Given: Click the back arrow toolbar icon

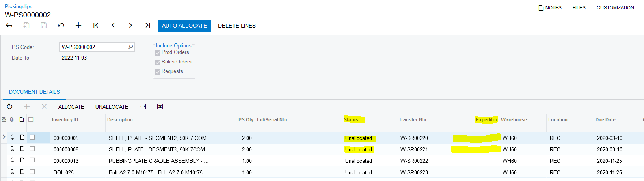Looking at the screenshot, I should click(9, 25).
